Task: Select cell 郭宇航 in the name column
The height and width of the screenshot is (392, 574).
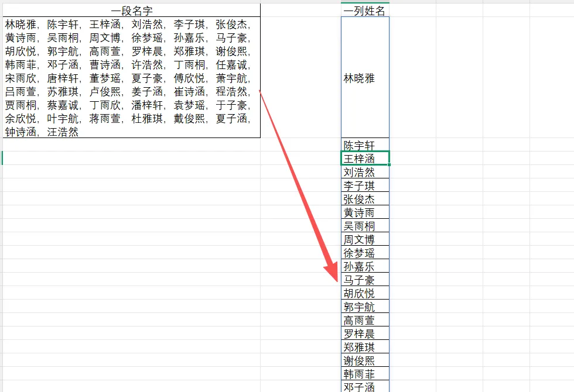Action: click(x=365, y=307)
